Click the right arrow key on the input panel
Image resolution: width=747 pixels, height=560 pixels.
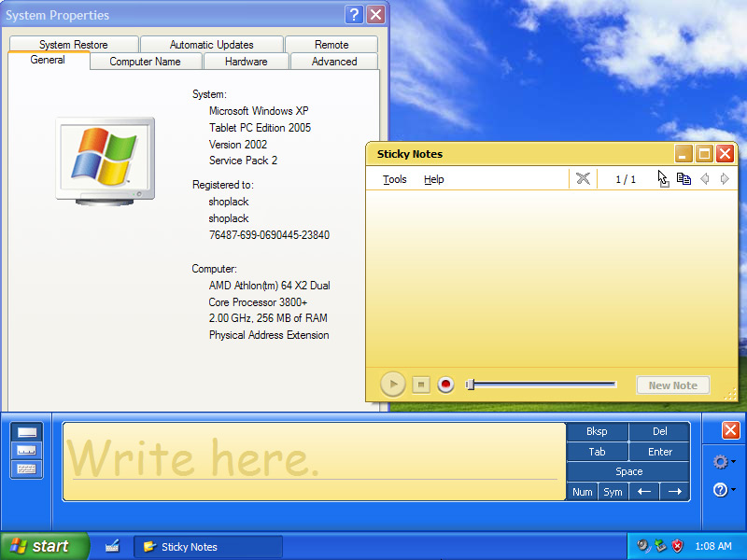pyautogui.click(x=674, y=492)
